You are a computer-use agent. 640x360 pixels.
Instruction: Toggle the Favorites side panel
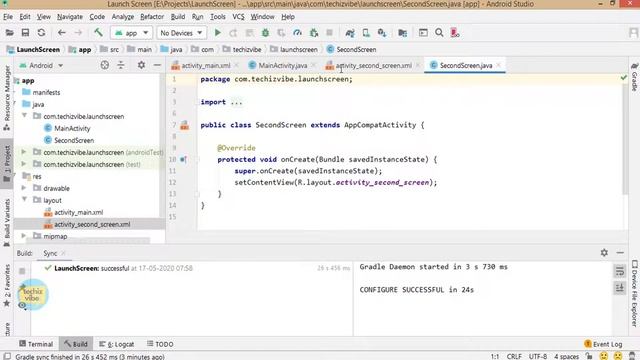pyautogui.click(x=7, y=286)
